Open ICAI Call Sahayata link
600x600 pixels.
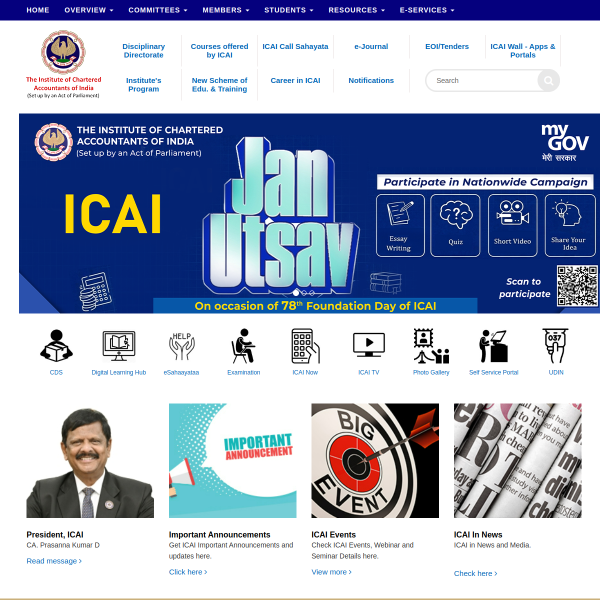coord(295,46)
